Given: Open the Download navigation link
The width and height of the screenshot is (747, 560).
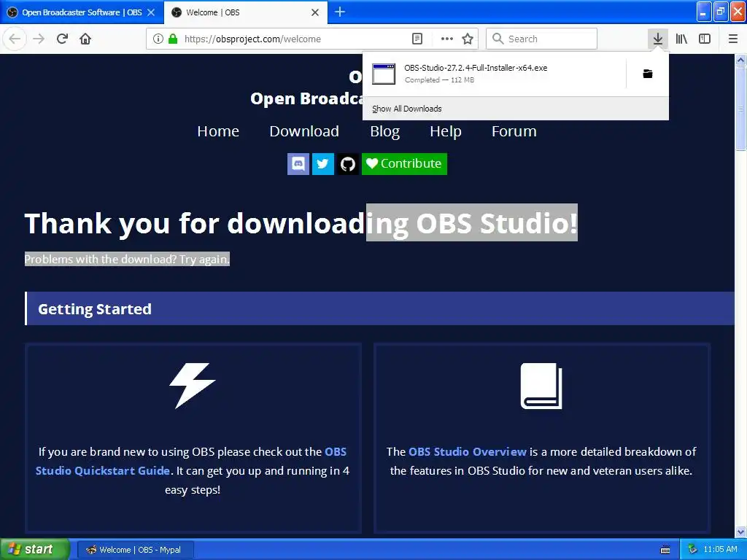Looking at the screenshot, I should 304,131.
